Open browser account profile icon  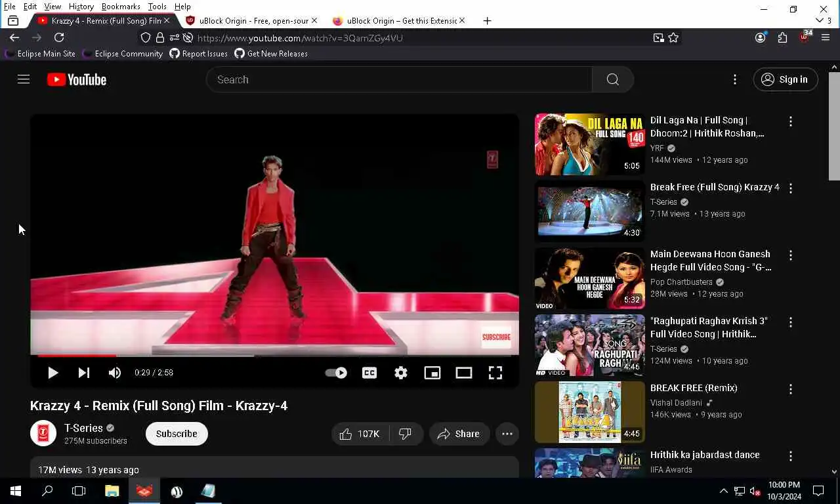point(761,38)
